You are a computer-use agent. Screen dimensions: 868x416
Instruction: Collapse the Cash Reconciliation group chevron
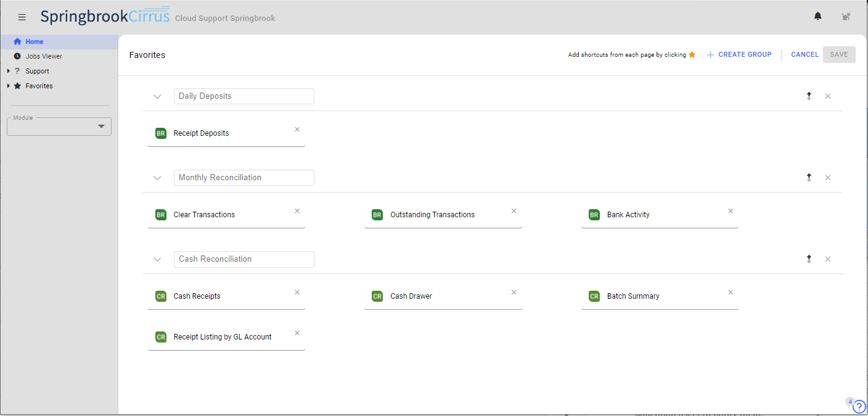pyautogui.click(x=157, y=259)
